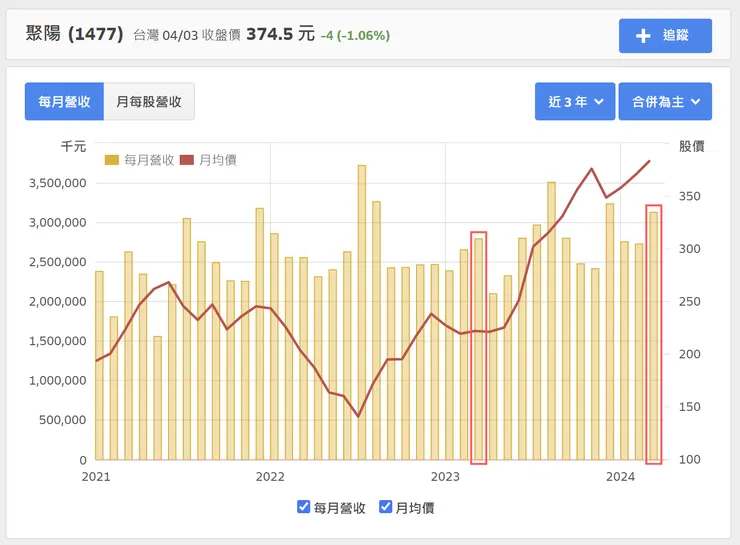
Task: Uncheck the 每月營收 checkbox
Action: click(304, 507)
